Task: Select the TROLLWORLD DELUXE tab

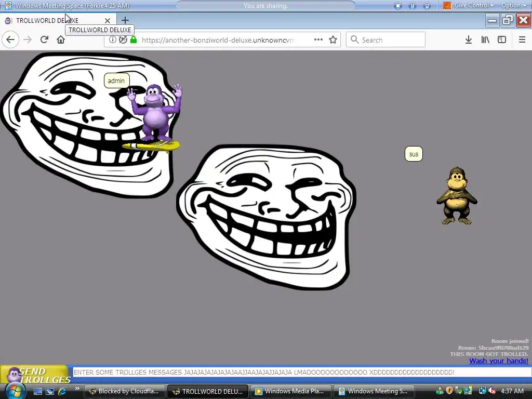Action: click(58, 20)
